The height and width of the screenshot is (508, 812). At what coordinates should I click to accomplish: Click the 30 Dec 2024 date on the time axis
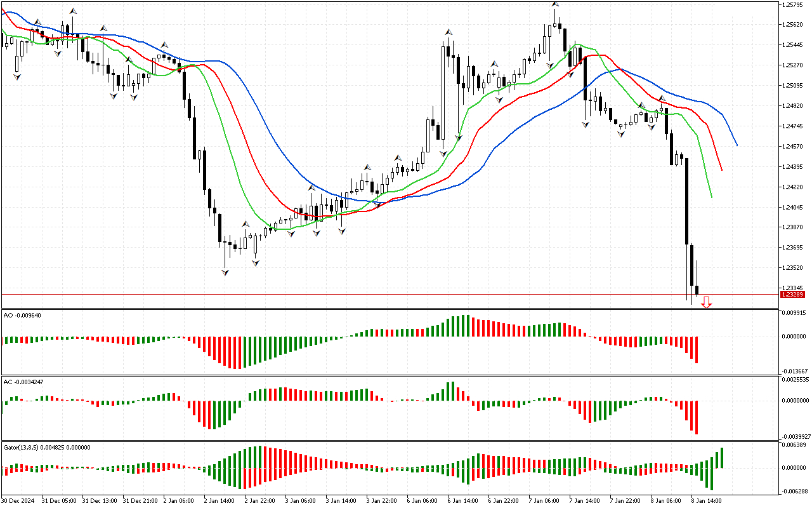pos(18,501)
